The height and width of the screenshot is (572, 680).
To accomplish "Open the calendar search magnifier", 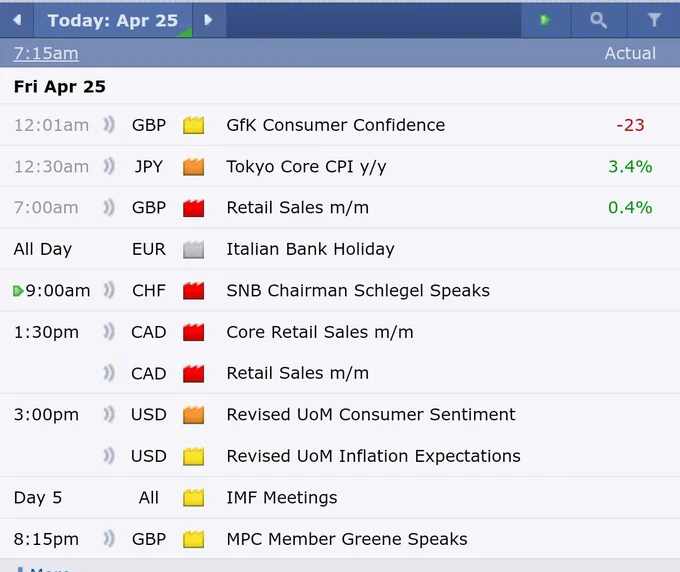I will [598, 20].
